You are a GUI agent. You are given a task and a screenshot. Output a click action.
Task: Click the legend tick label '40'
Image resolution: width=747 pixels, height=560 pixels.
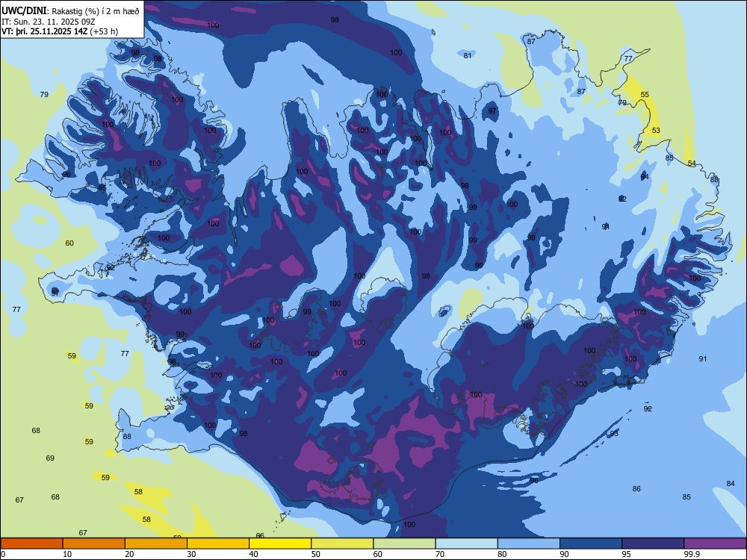coord(254,554)
